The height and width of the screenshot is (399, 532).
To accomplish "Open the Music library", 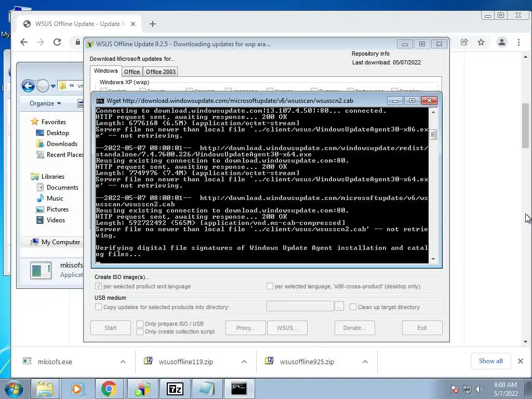I will pyautogui.click(x=55, y=198).
